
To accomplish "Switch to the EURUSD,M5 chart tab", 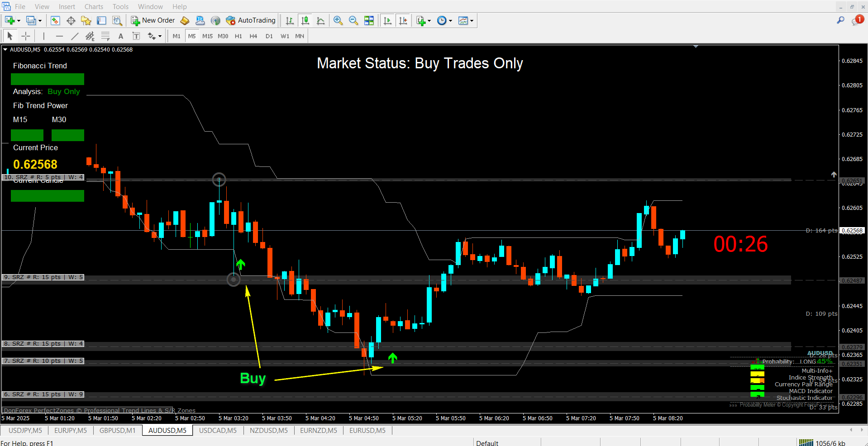I will point(367,430).
